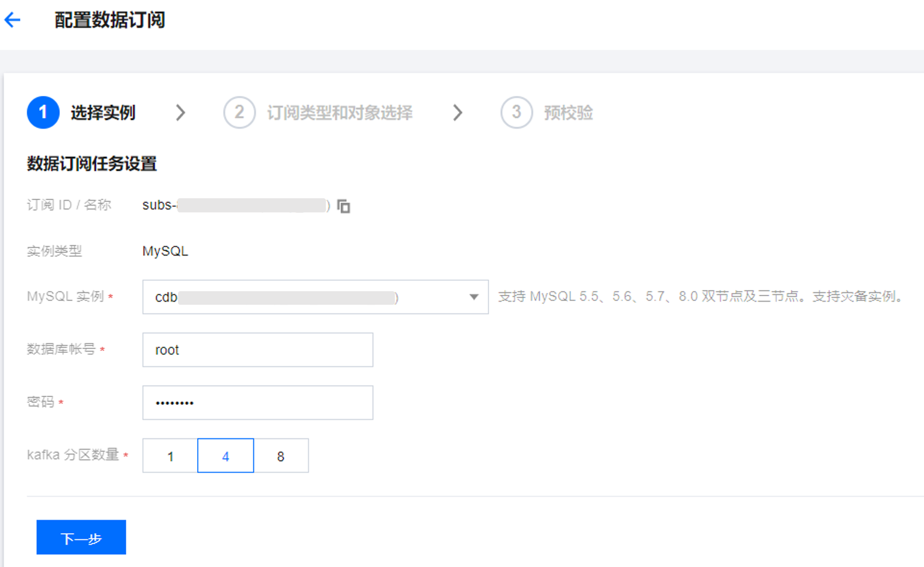Click the 下一步 button
924x567 pixels.
(x=81, y=537)
